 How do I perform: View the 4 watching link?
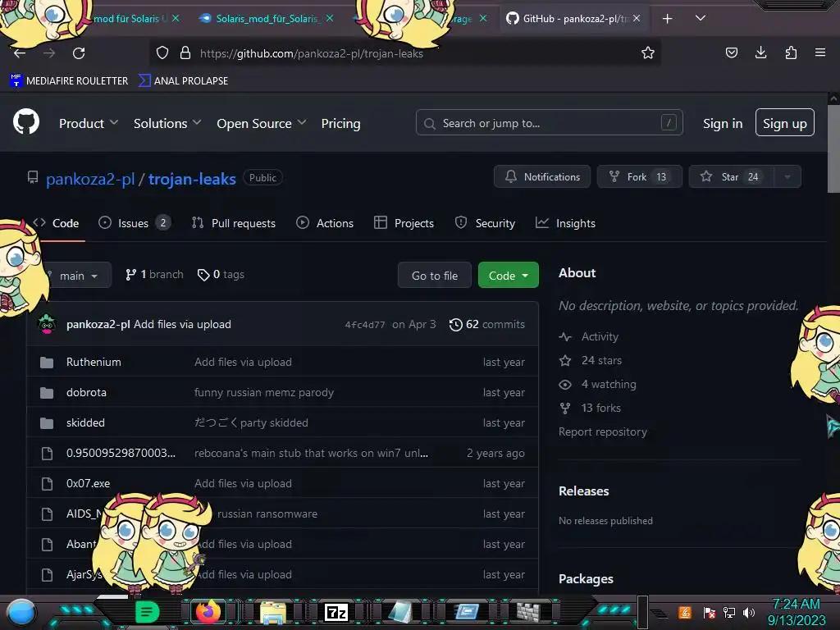(597, 384)
